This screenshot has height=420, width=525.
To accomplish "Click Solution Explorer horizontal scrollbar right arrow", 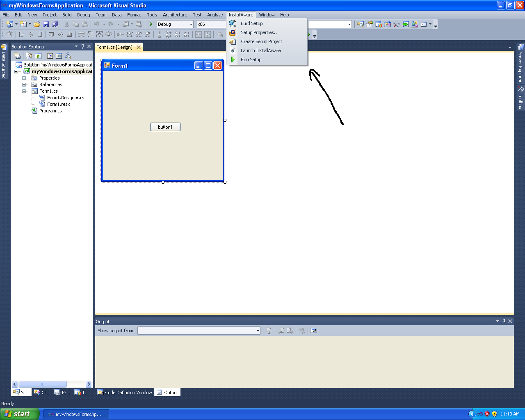I will click(x=89, y=384).
